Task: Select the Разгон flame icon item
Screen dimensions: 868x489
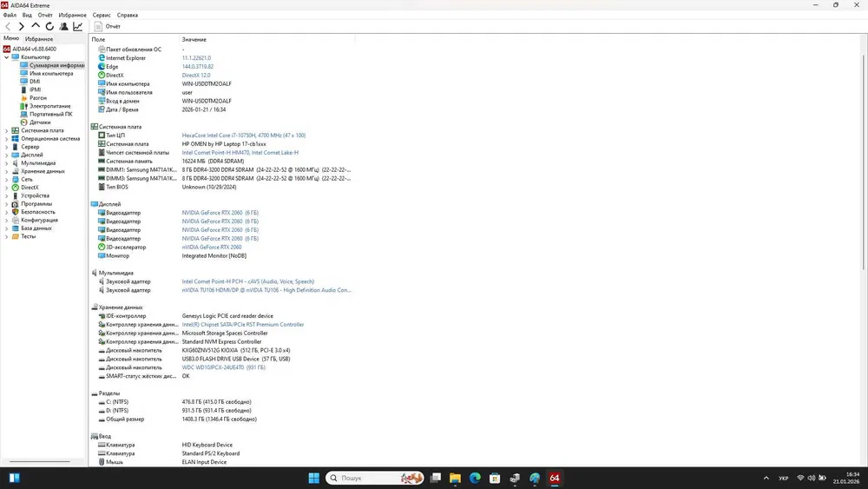Action: 23,97
